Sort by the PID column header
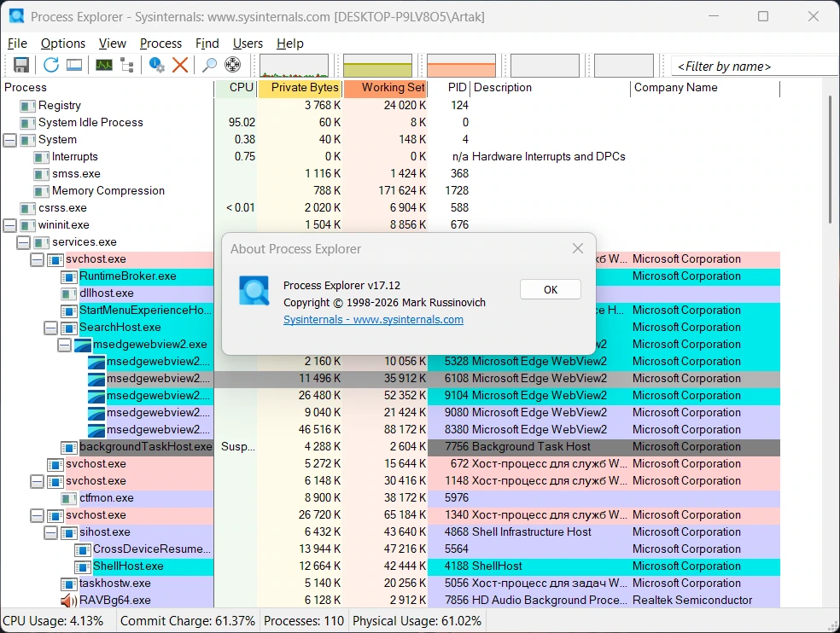Screen dimensions: 840x633 coord(450,88)
